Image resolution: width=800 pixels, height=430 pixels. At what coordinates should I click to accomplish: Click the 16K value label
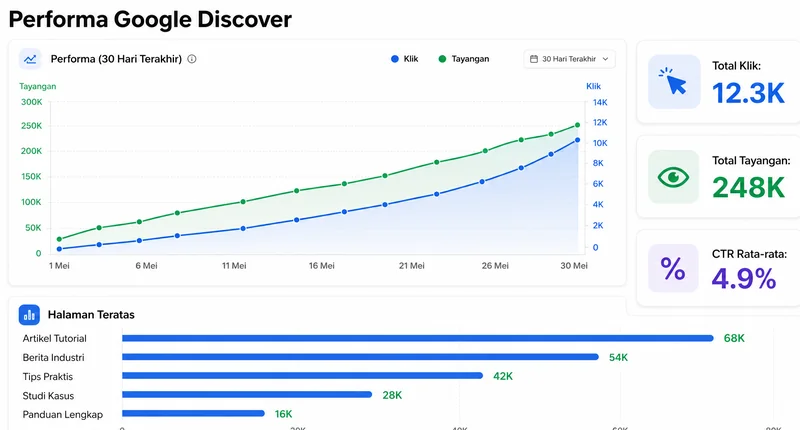[x=283, y=414]
